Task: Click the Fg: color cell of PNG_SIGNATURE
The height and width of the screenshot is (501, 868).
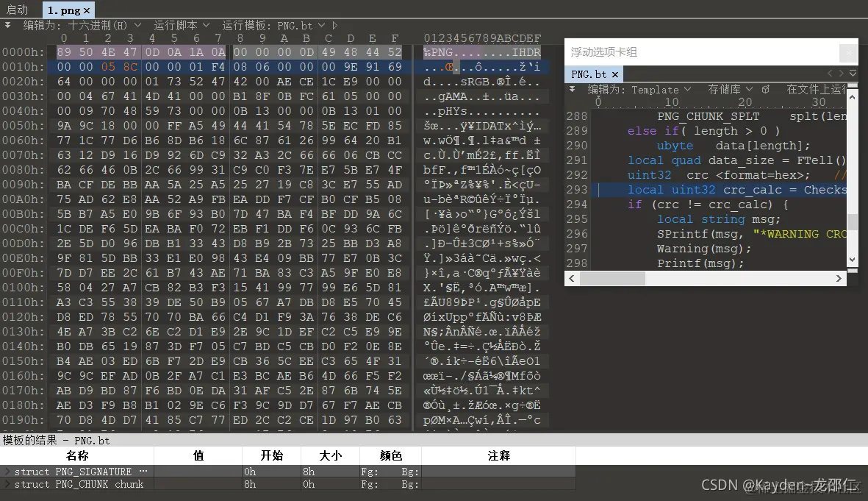Action: tap(369, 472)
